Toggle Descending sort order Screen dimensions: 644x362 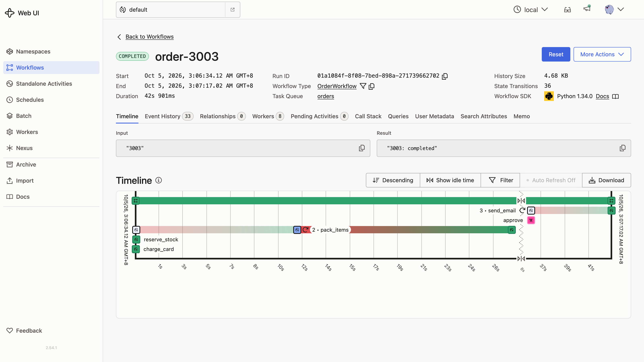(x=393, y=180)
